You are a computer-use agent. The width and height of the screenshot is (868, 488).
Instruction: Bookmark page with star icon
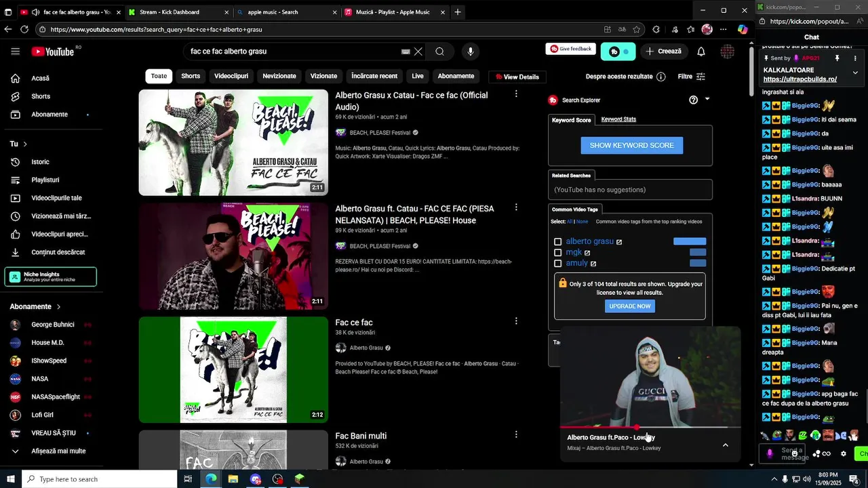click(x=637, y=29)
